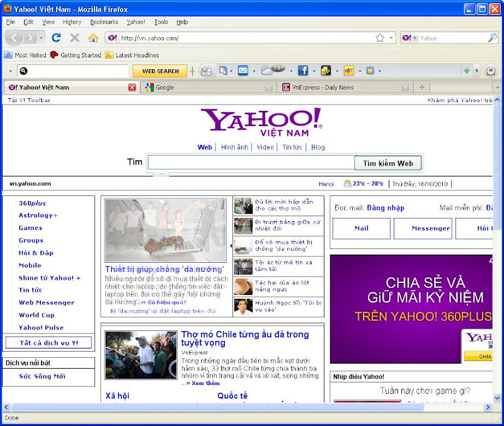The height and width of the screenshot is (426, 504).
Task: Open a new tab with plus button
Action: (421, 87)
